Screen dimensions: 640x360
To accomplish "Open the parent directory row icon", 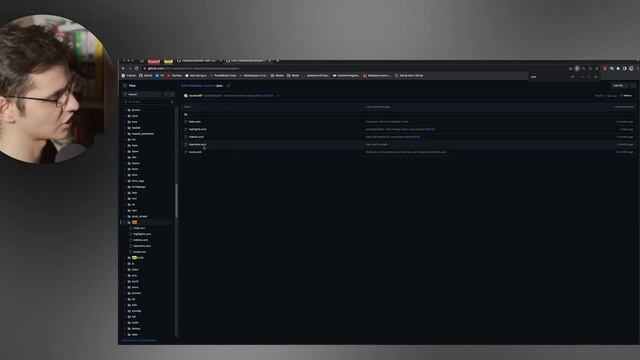I will (x=186, y=114).
